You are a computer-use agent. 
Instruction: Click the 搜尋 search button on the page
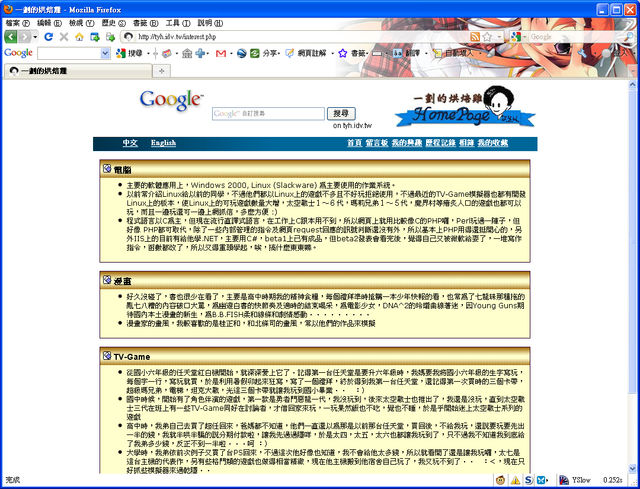tap(340, 114)
